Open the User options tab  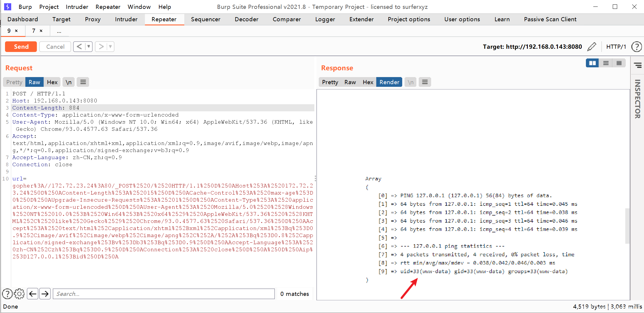coord(462,19)
